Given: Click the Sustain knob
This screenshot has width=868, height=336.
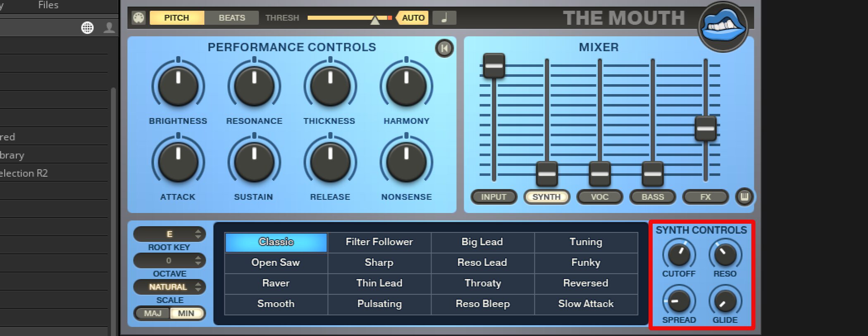Looking at the screenshot, I should pyautogui.click(x=254, y=162).
